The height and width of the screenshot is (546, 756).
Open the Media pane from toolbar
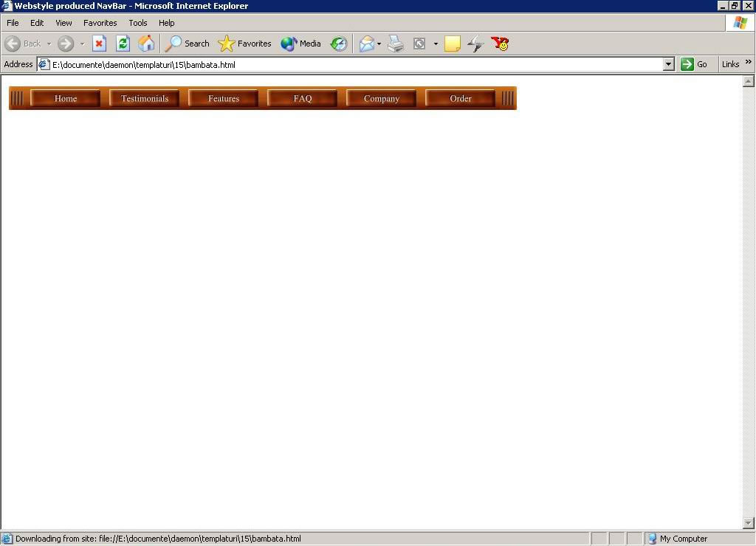click(300, 44)
